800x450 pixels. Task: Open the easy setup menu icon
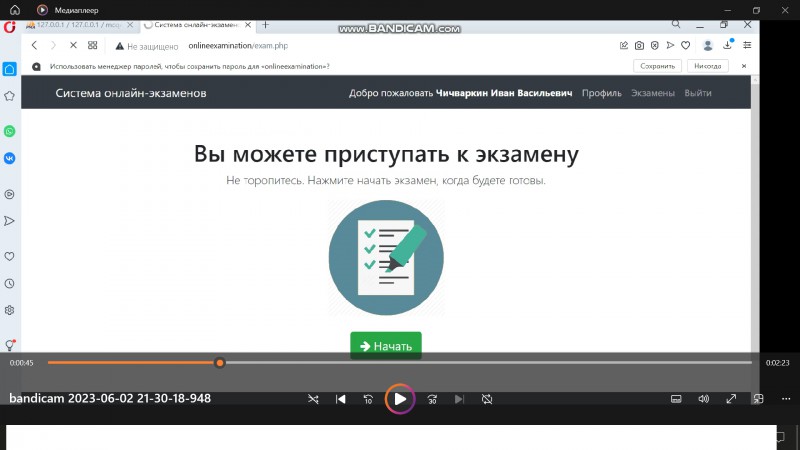tap(747, 45)
